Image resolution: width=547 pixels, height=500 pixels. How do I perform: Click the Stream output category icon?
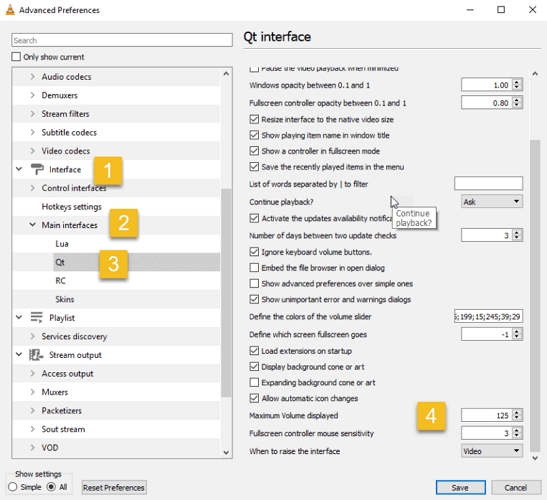[36, 355]
